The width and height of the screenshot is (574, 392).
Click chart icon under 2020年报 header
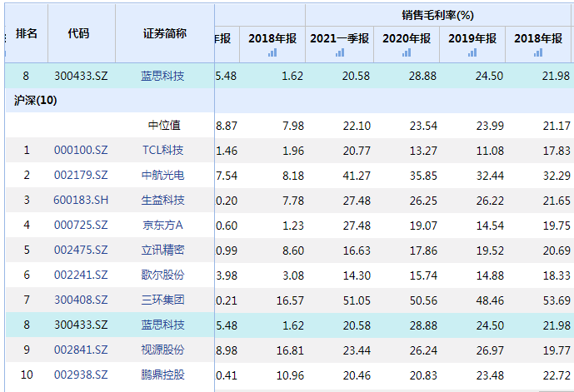[407, 52]
